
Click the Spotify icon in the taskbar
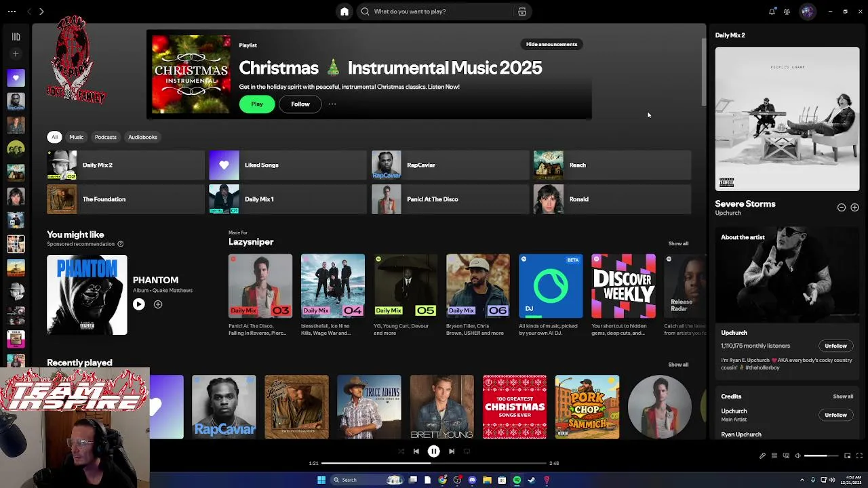517,480
